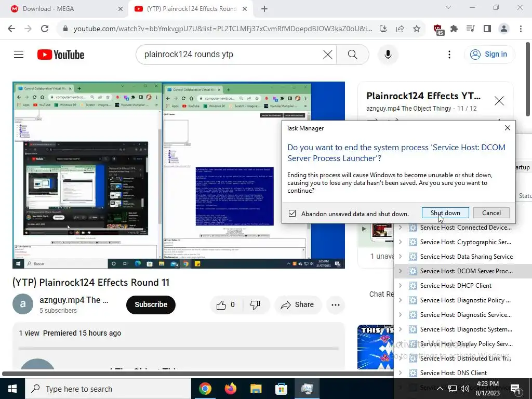Expand Service Host: Diagnostic Service row

click(401, 315)
